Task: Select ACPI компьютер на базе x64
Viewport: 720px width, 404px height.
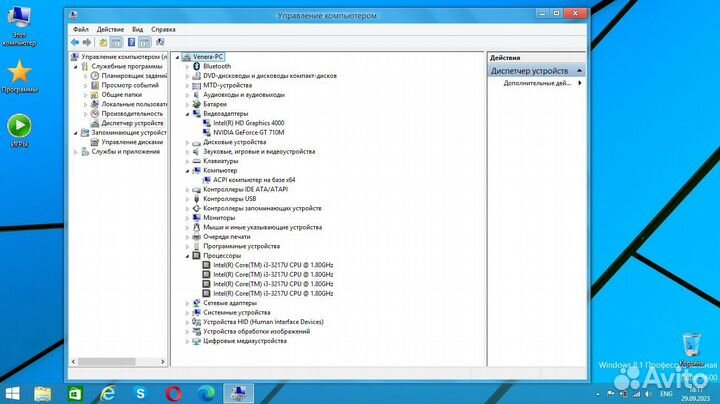Action: [254, 180]
